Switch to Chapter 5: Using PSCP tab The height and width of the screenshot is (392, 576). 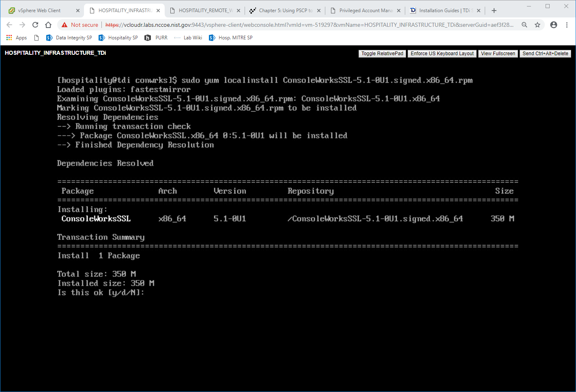(x=286, y=11)
